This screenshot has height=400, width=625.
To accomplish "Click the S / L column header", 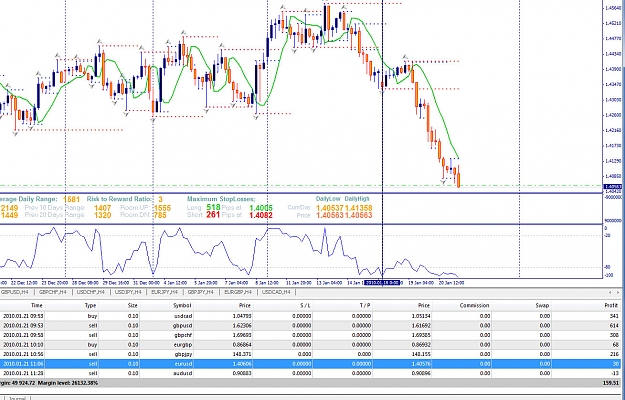I will [305, 306].
